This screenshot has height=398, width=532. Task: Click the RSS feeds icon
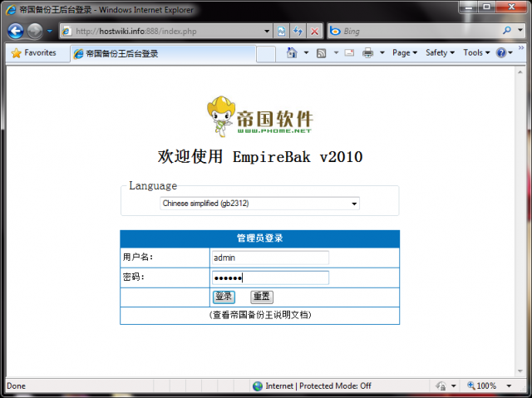(322, 52)
